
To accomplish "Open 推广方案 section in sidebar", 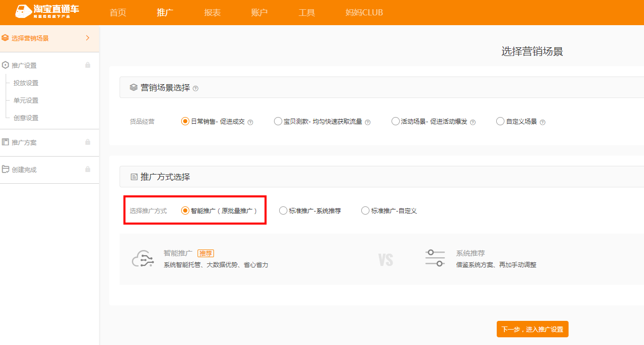I will click(x=24, y=142).
